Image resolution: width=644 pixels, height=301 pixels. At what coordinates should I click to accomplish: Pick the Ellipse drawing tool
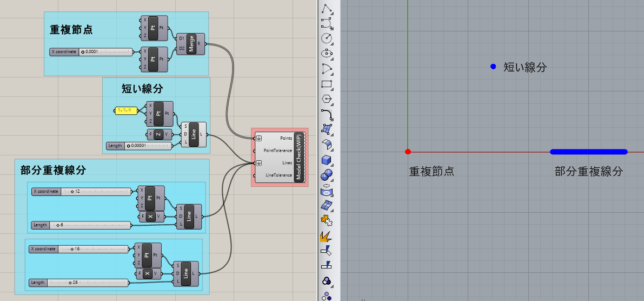tap(327, 53)
